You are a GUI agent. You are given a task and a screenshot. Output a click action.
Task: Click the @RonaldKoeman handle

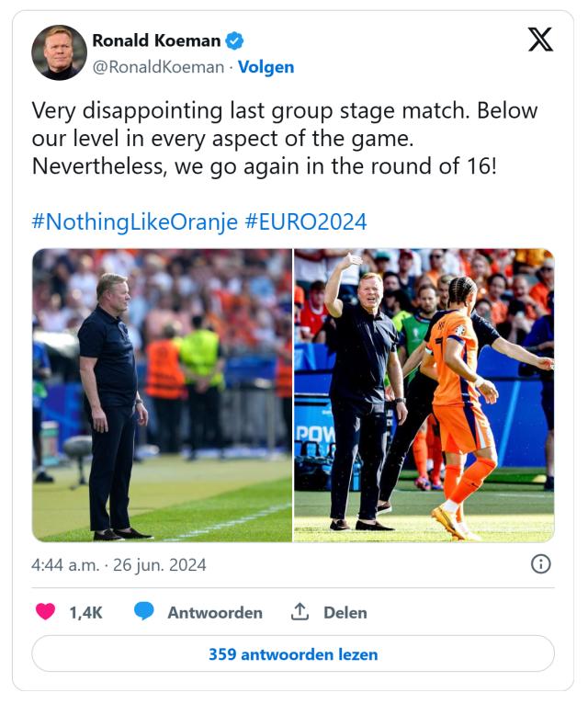tap(158, 67)
